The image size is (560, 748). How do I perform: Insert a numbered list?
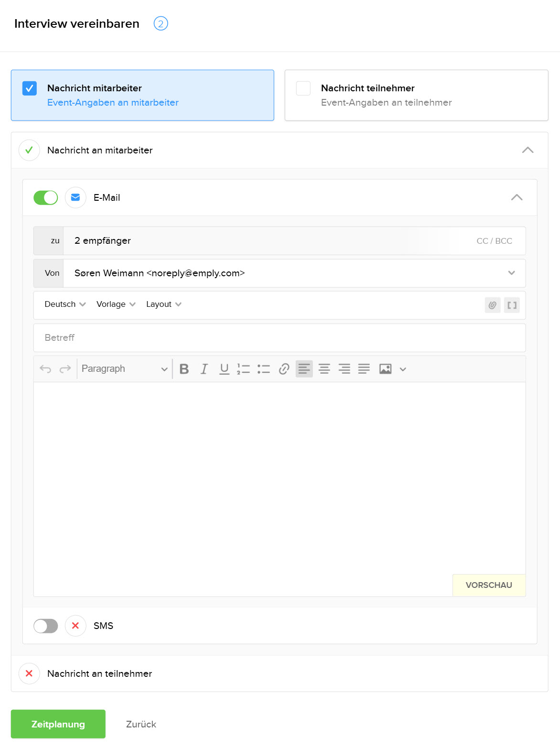pos(244,369)
